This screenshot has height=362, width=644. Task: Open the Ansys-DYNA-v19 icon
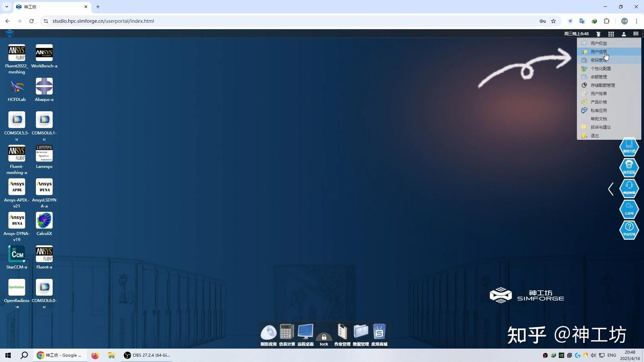click(x=17, y=221)
